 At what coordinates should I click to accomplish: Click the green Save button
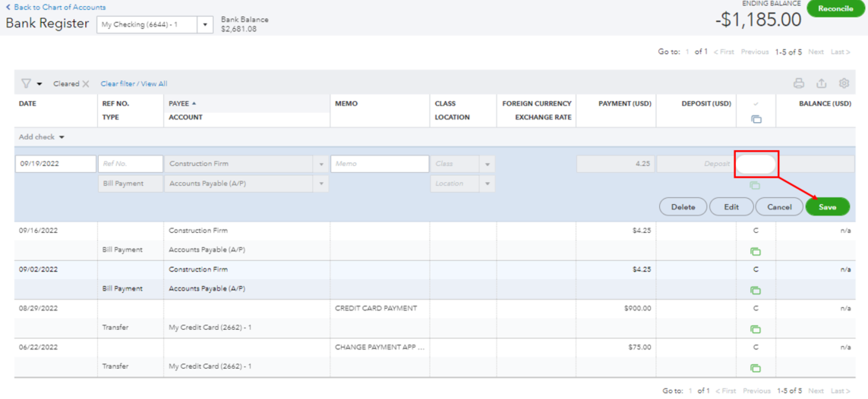[x=827, y=207]
